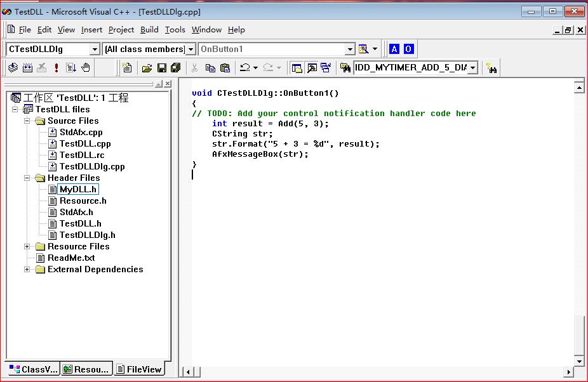Collapse the TestDLL files tree node
The height and width of the screenshot is (382, 588).
[15, 110]
